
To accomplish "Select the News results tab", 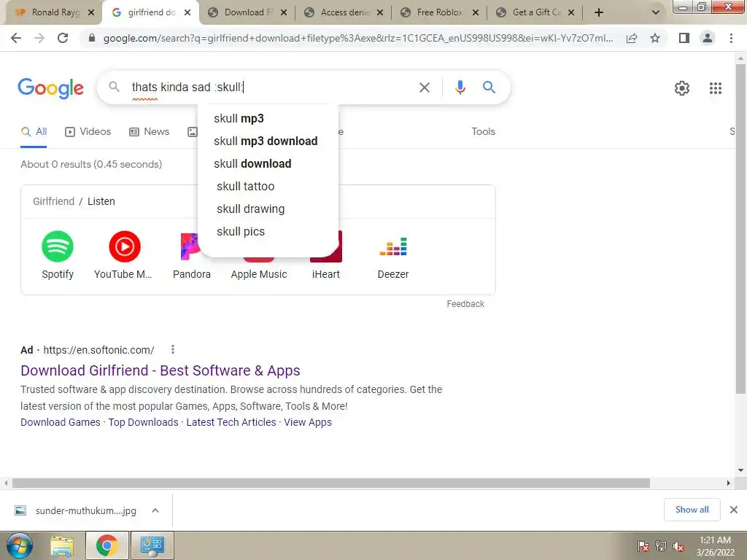I will click(150, 132).
